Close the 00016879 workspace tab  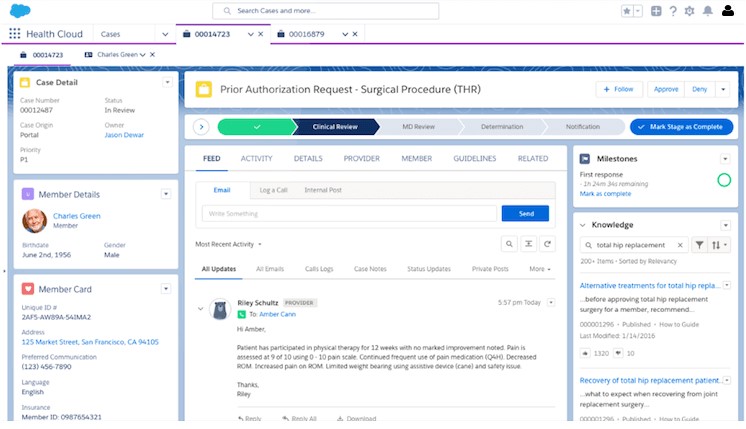[x=355, y=34]
